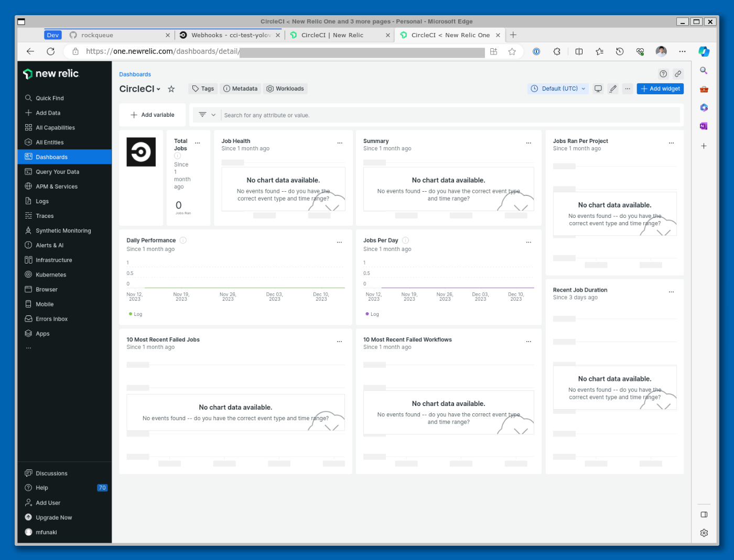Open Daily Performance widget menu
The width and height of the screenshot is (734, 560).
339,242
